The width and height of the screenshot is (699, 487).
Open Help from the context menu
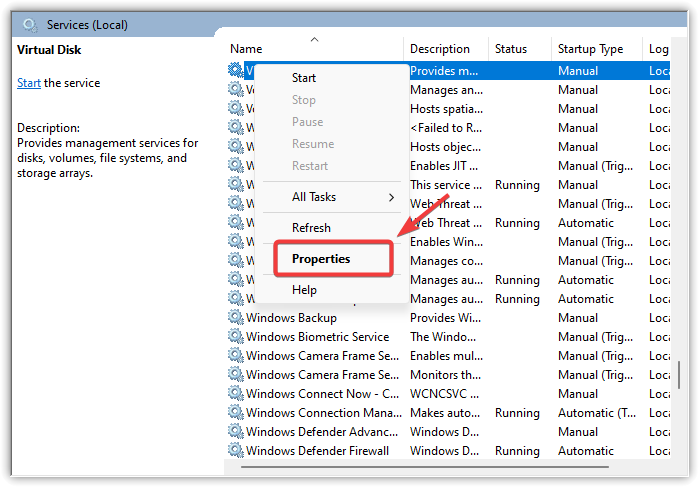pos(304,290)
